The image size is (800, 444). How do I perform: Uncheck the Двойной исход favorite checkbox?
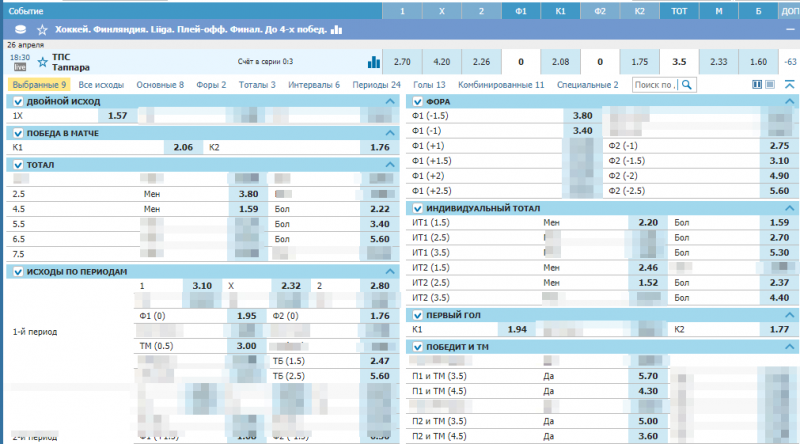click(17, 102)
